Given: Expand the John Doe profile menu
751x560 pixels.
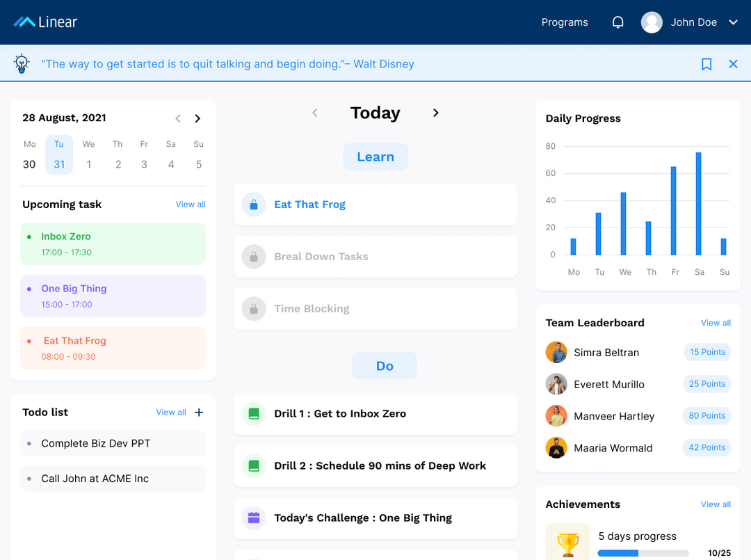Looking at the screenshot, I should (733, 22).
